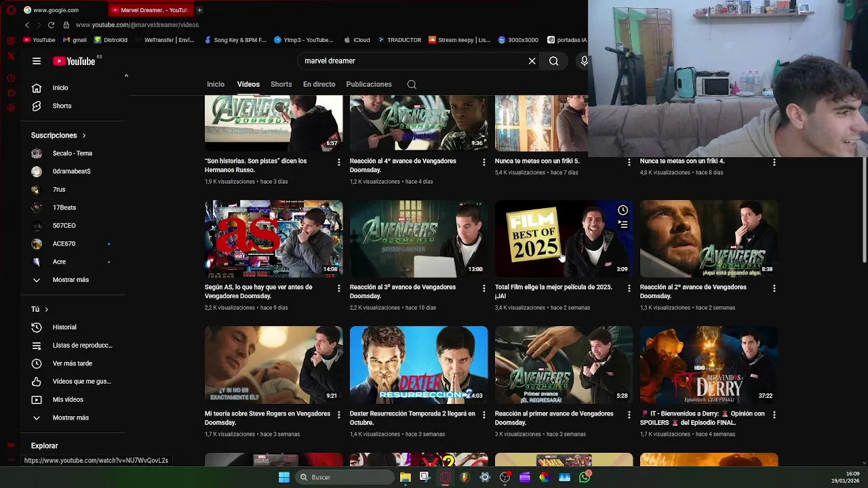Click the browser address bar URL
This screenshot has height=488, width=868.
coord(137,25)
